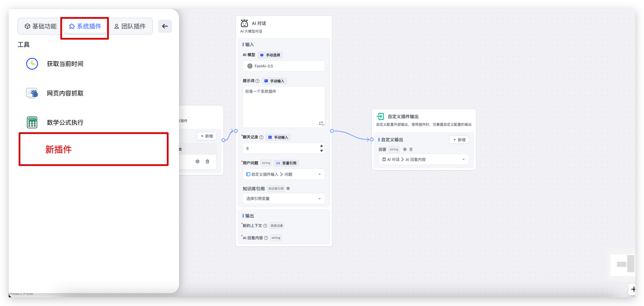Click the calculator icon for 数学公式执行
Image resolution: width=644 pixels, height=306 pixels.
pos(32,122)
